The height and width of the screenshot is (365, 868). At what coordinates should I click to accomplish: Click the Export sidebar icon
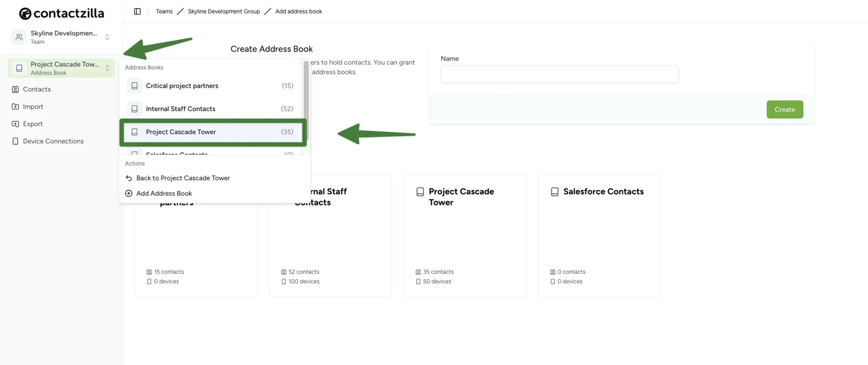[x=15, y=124]
